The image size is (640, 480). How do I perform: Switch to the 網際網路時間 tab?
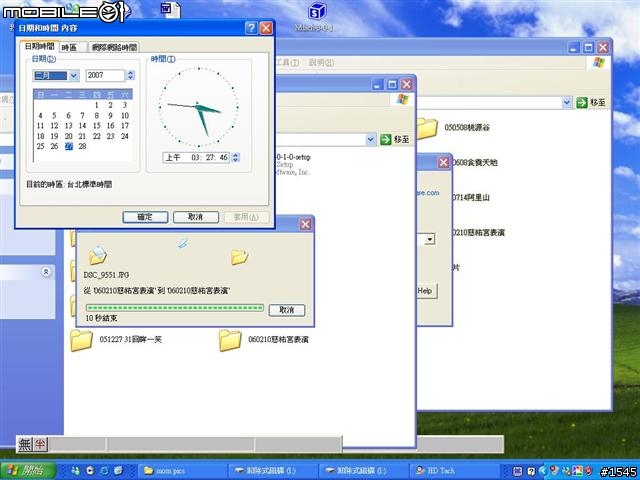[114, 47]
